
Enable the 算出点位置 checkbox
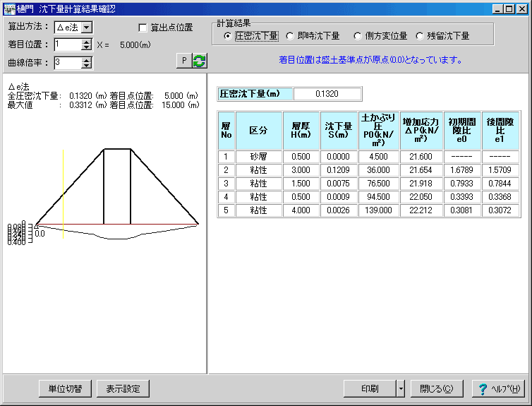point(143,28)
